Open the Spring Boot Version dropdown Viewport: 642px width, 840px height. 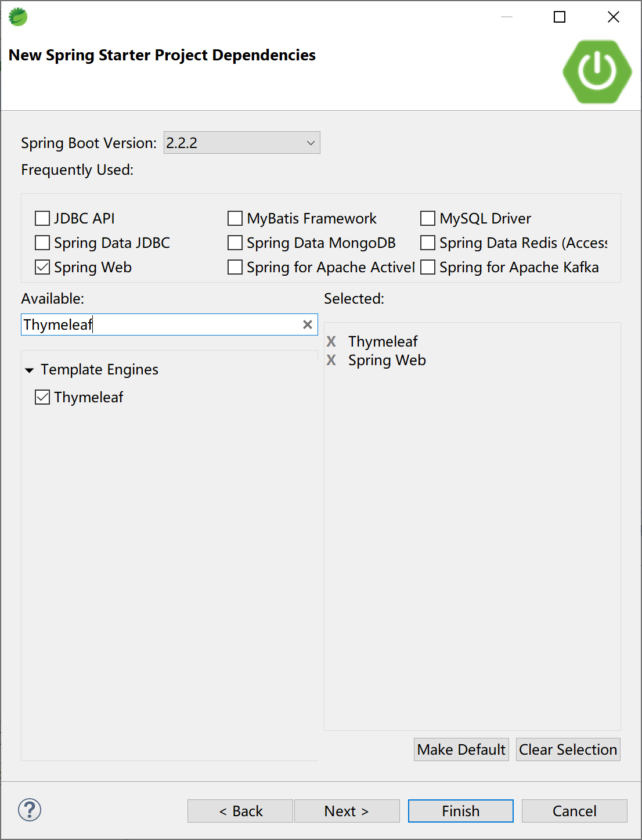point(242,143)
